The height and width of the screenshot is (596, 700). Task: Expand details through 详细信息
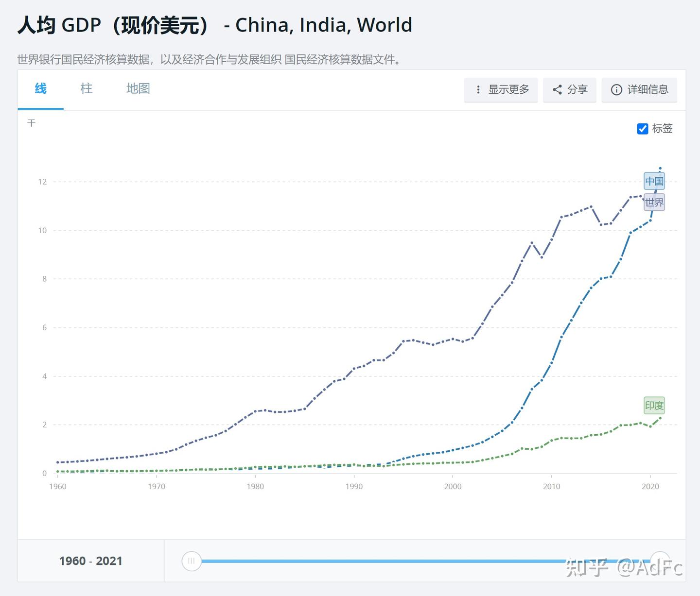(639, 90)
